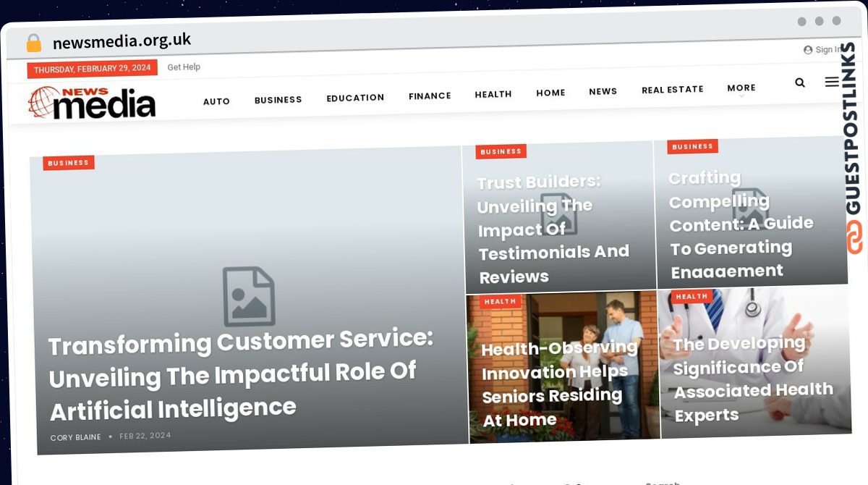
Task: Go to the Finance section
Action: pos(430,96)
